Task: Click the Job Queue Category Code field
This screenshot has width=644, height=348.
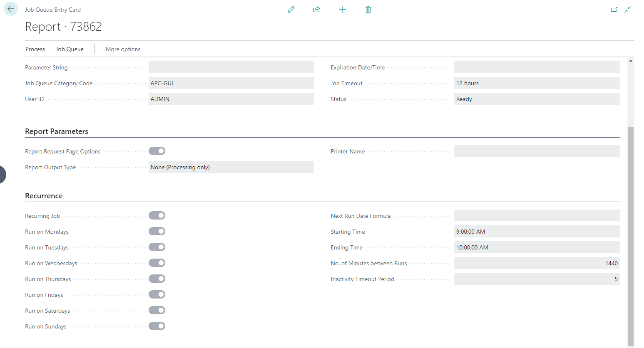Action: (231, 83)
